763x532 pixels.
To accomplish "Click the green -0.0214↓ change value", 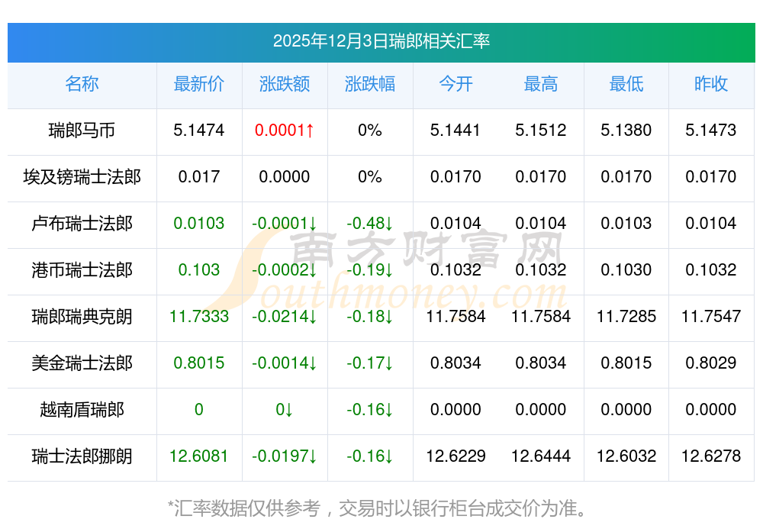I will 284,317.
